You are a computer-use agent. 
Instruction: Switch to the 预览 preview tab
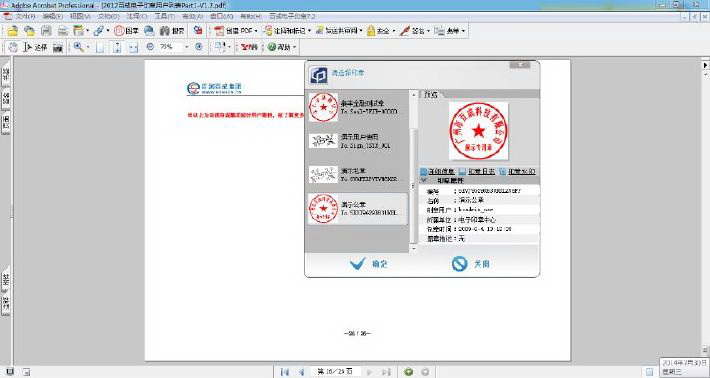[432, 95]
